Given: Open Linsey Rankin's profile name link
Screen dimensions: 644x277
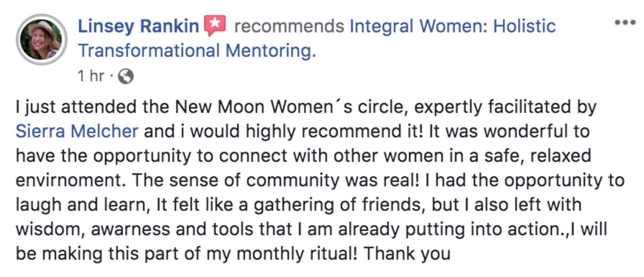Looking at the screenshot, I should coord(138,26).
